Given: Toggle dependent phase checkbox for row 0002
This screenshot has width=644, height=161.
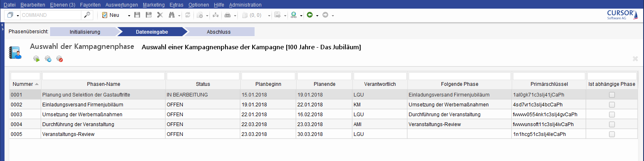Looking at the screenshot, I should pyautogui.click(x=612, y=105).
